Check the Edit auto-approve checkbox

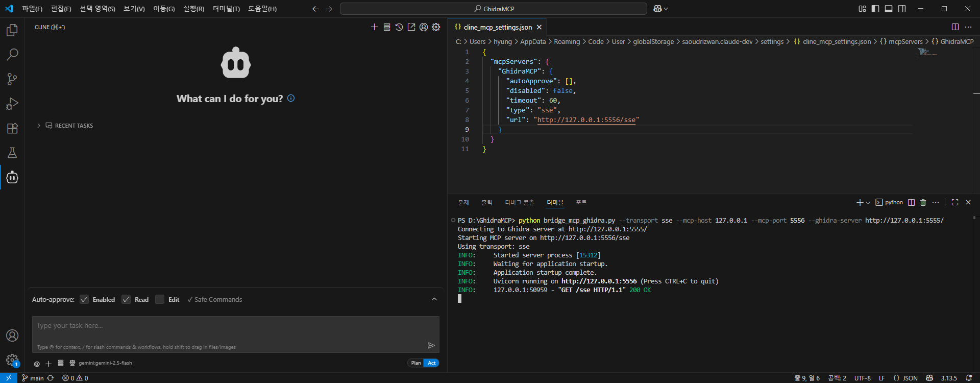(x=160, y=299)
